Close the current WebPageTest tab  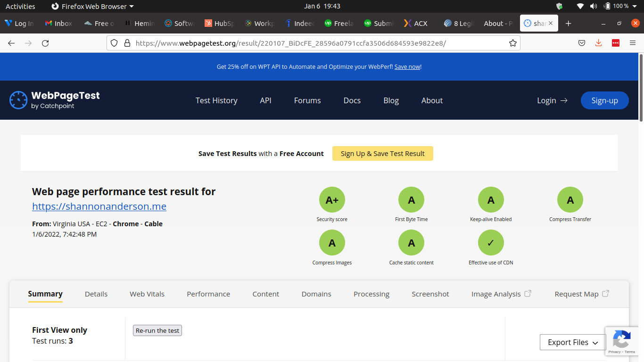[550, 23]
